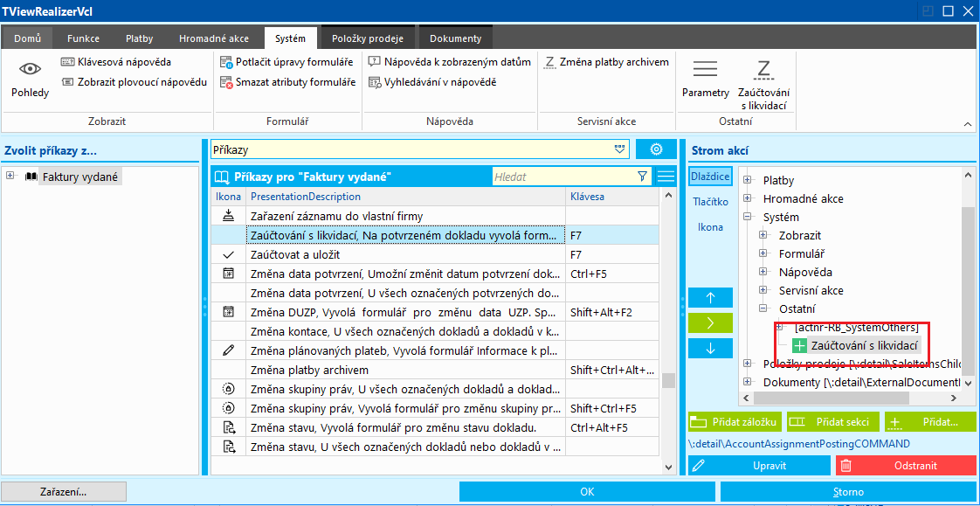Click pencil icon of Změna plánovaných plateb

[x=228, y=351]
